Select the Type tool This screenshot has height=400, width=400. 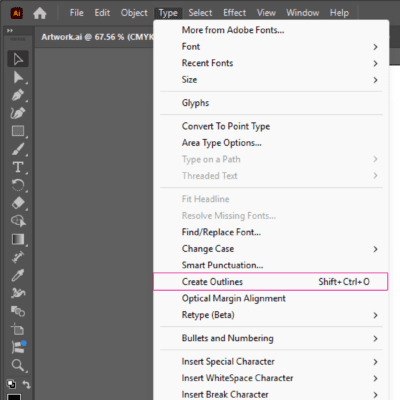[18, 167]
